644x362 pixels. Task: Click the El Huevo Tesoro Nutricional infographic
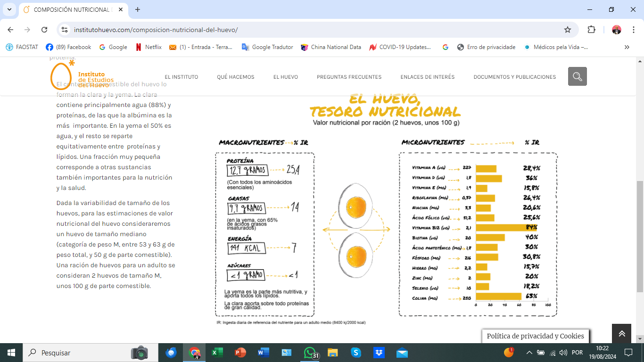[x=386, y=210]
